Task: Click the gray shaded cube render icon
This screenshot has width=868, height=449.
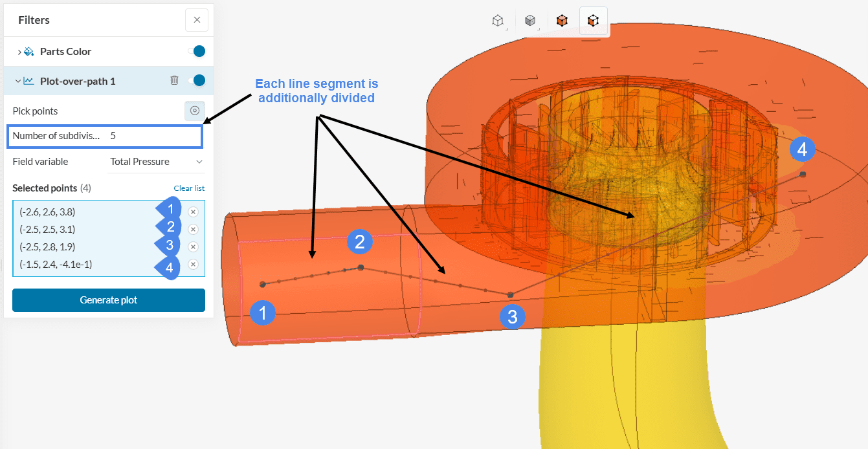Action: [x=530, y=21]
